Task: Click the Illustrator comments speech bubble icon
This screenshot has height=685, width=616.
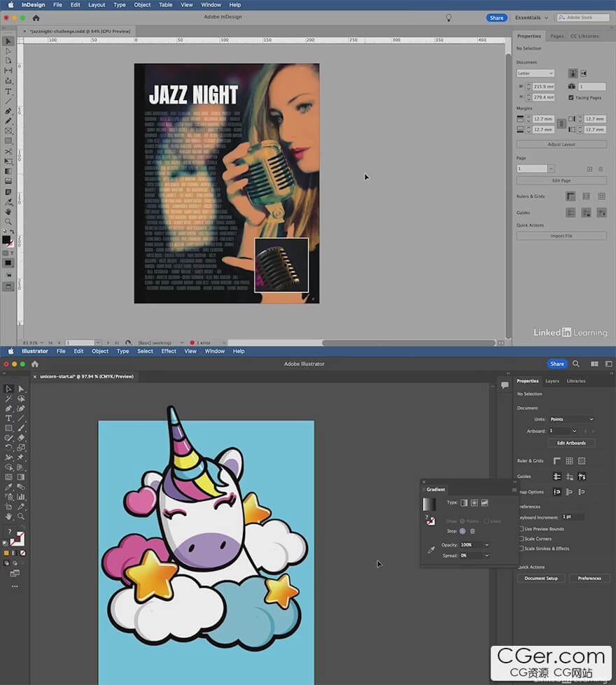Action: [x=505, y=385]
